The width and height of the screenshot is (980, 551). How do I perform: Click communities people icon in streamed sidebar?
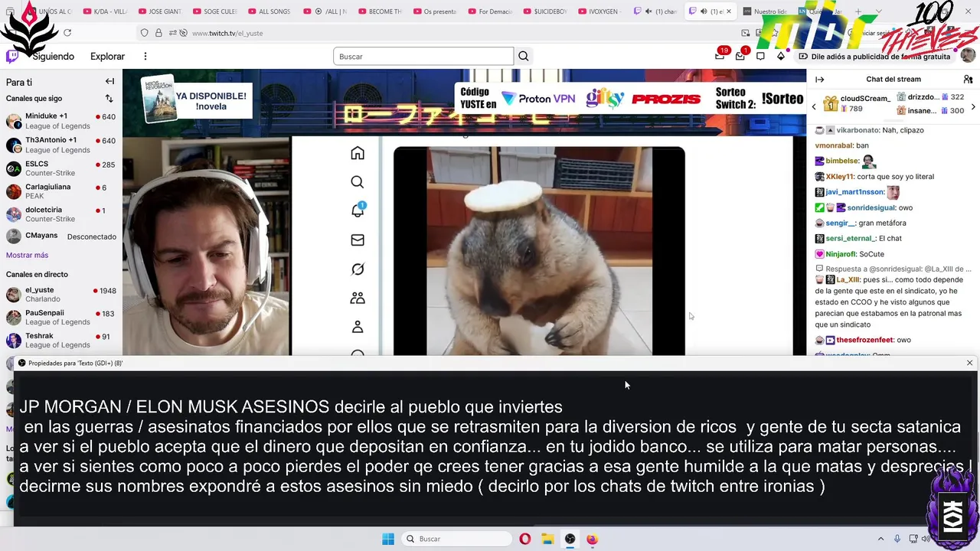pos(358,298)
